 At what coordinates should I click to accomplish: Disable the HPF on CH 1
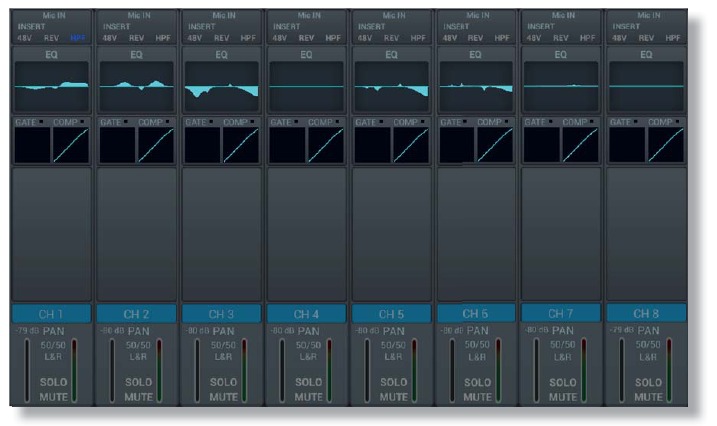coord(78,38)
